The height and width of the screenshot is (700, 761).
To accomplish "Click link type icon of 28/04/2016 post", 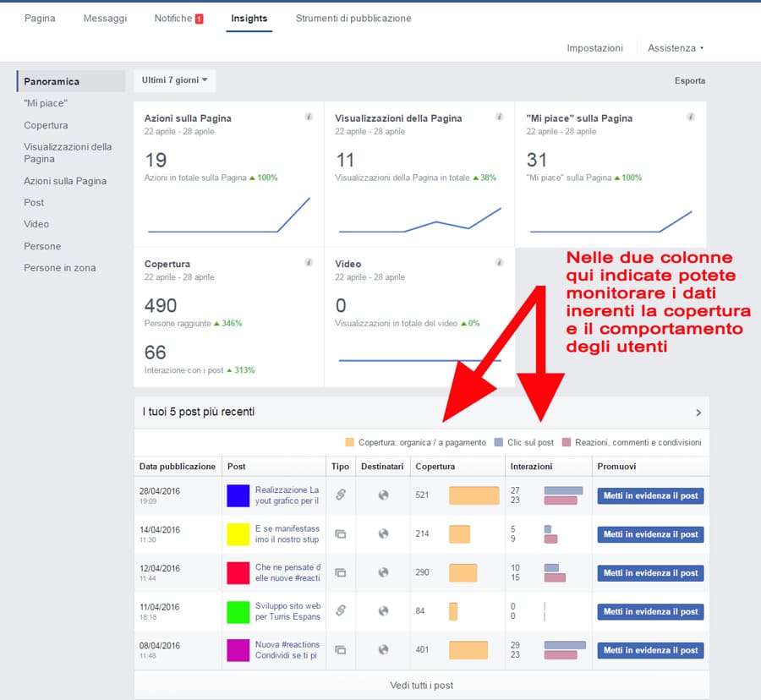I will (341, 495).
